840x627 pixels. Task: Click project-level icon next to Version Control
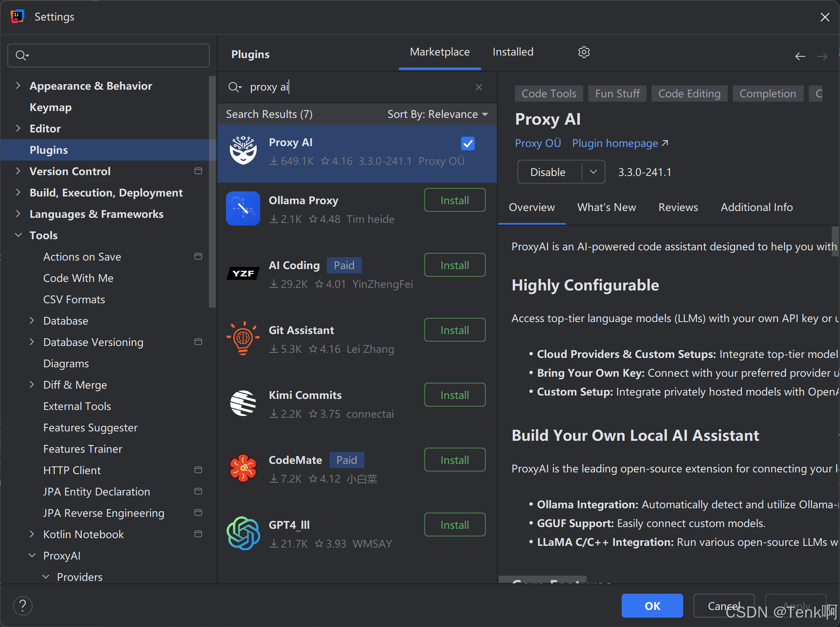pos(198,171)
